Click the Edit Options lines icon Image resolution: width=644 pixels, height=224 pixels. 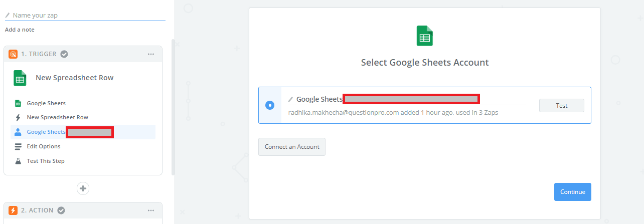click(x=18, y=146)
